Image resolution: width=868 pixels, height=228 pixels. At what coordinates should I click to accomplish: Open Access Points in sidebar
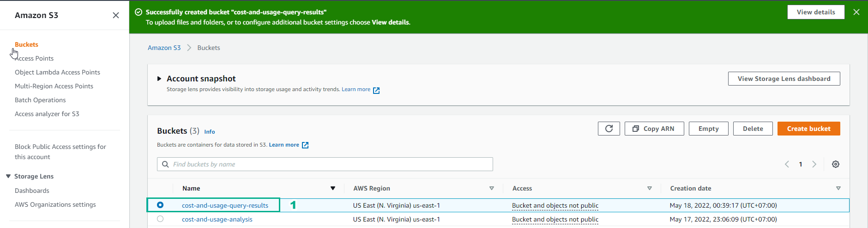(x=34, y=58)
